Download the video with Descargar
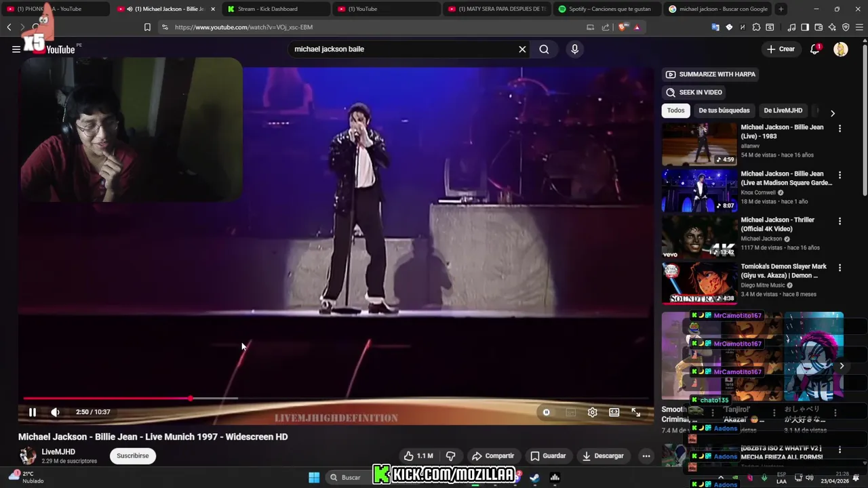Viewport: 868px width, 488px height. 603,456
